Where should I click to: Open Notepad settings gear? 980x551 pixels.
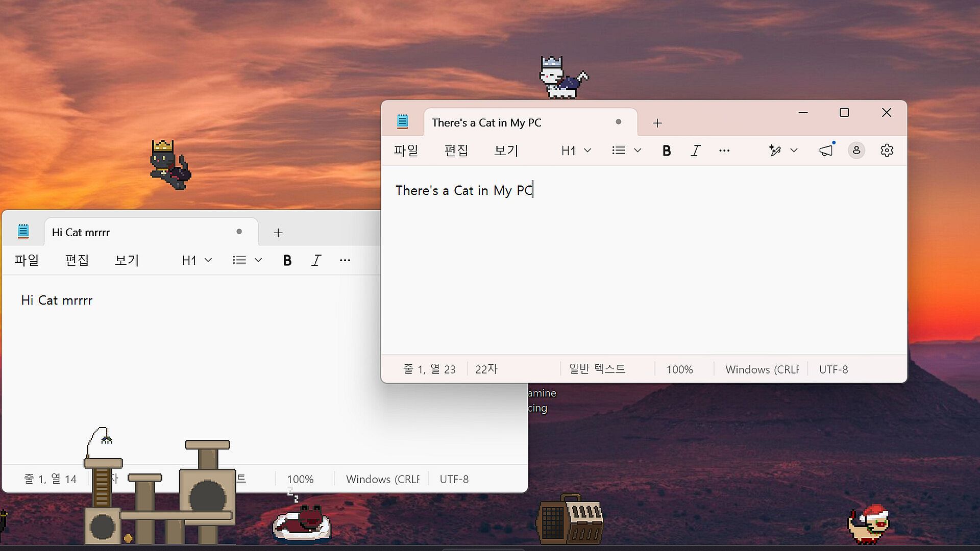887,151
